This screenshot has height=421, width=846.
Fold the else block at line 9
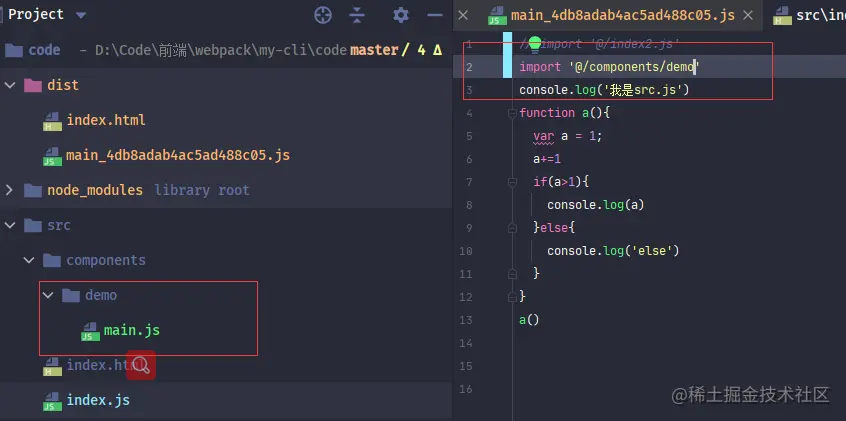[513, 228]
